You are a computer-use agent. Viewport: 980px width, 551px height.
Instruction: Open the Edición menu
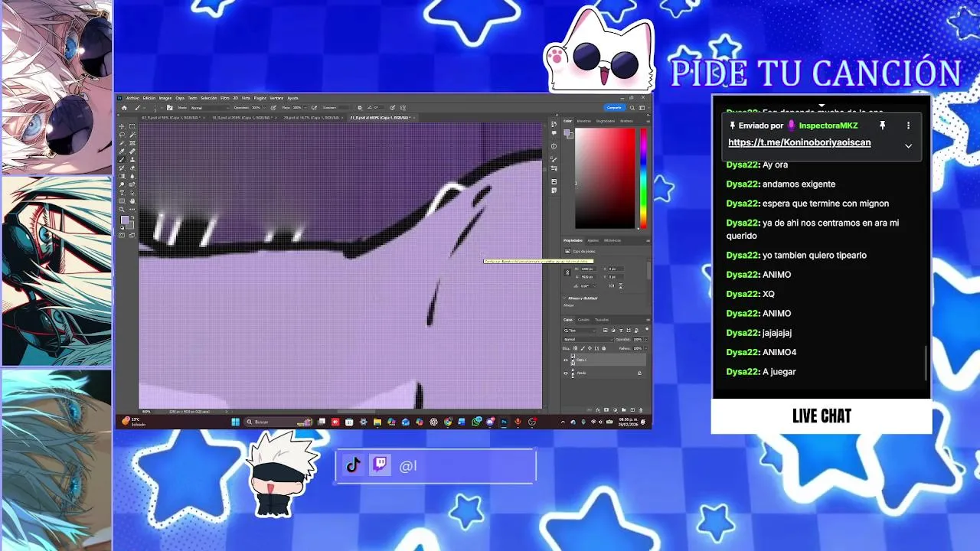[149, 98]
